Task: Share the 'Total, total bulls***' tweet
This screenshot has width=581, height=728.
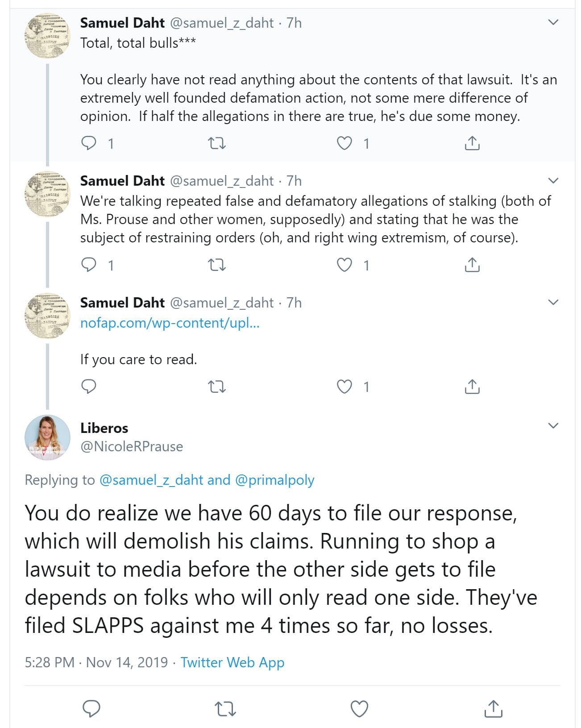Action: coord(472,143)
